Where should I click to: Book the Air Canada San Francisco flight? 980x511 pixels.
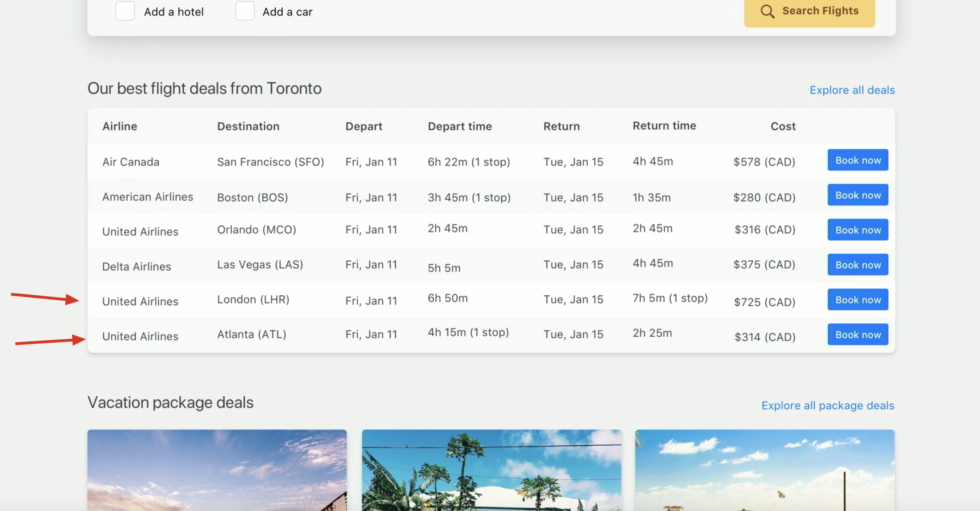tap(857, 160)
